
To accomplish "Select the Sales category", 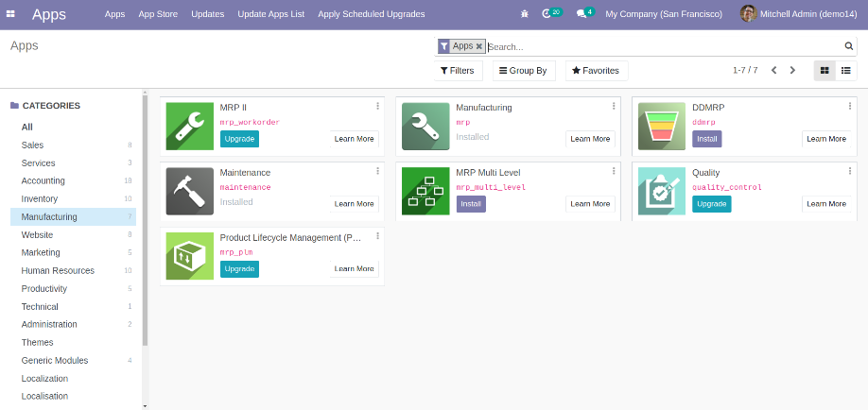I will pos(73,145).
